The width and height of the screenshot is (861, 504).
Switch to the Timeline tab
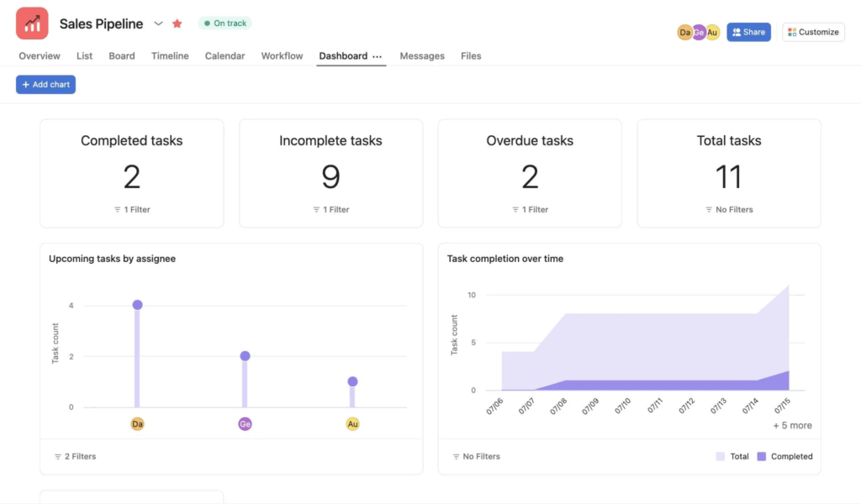170,56
